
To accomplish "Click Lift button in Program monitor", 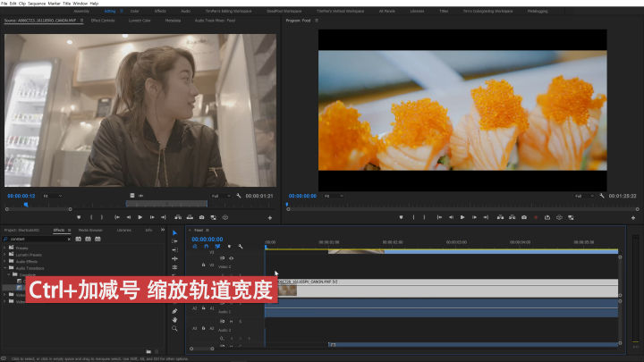I will click(500, 217).
